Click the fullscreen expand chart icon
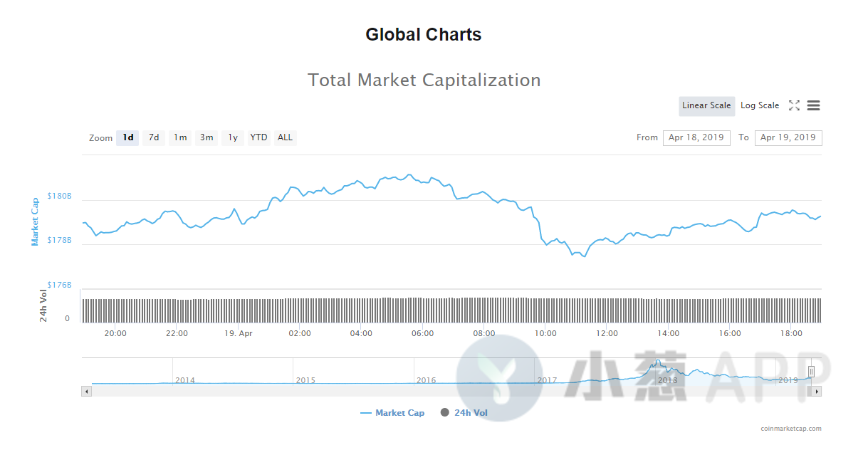Screen dimensions: 868x450 tap(794, 105)
